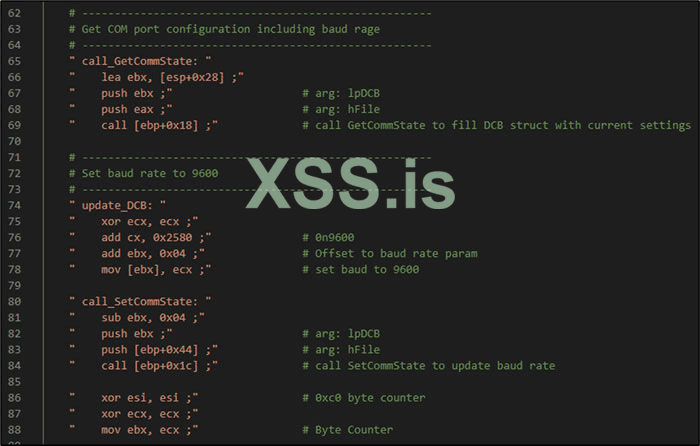This screenshot has width=700, height=446.
Task: Place cursor on "Set baud rate to 9600" comment
Action: coord(150,173)
